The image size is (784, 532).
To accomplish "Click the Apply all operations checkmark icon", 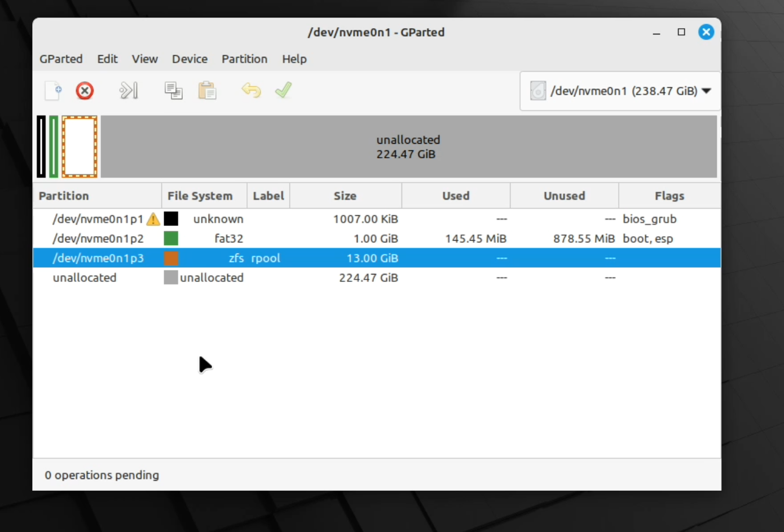I will (x=284, y=90).
